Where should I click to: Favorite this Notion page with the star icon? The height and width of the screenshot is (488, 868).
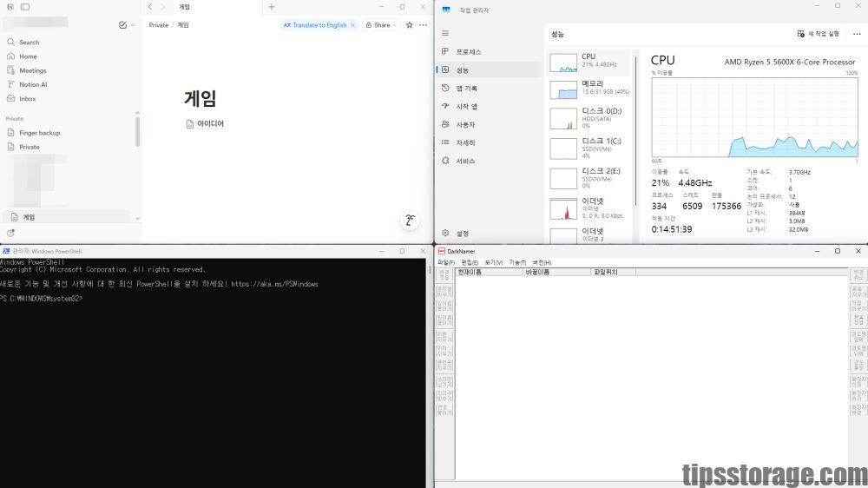409,25
